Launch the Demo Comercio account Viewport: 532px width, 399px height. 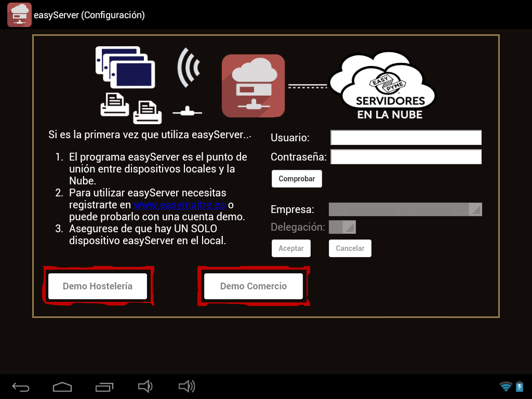pos(254,286)
